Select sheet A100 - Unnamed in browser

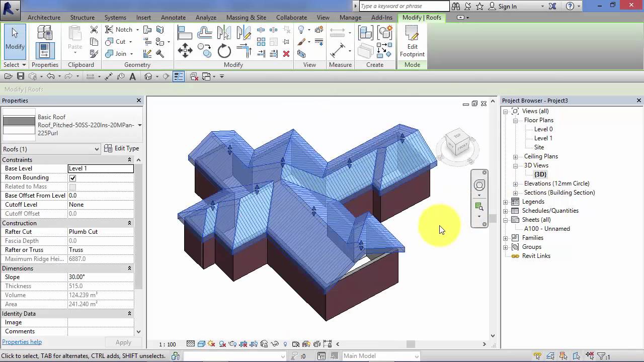[x=547, y=229]
